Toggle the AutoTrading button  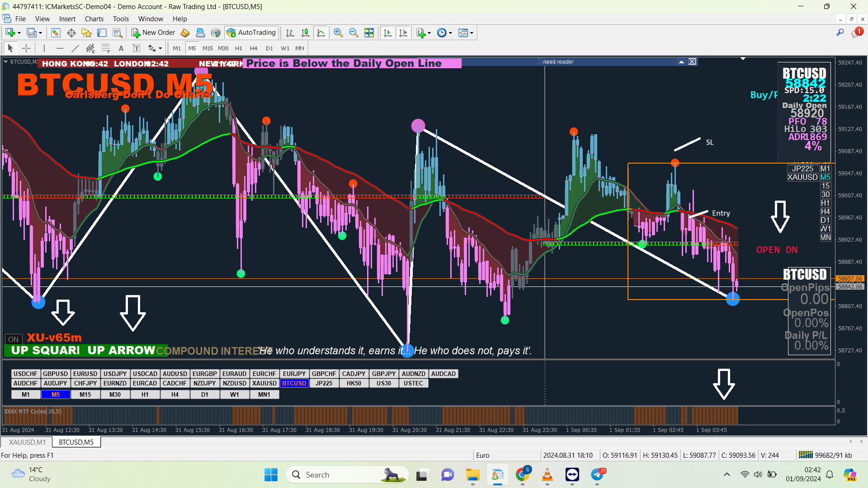pos(251,33)
